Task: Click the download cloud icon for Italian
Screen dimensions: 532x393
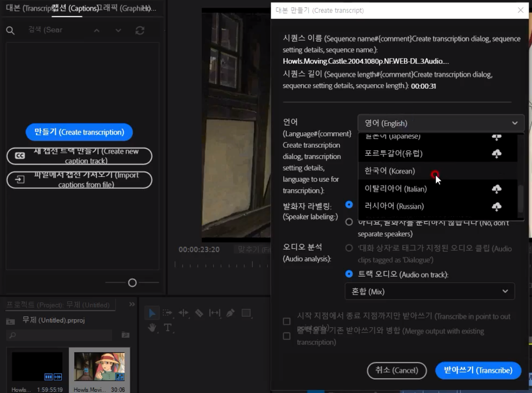Action: pos(496,189)
